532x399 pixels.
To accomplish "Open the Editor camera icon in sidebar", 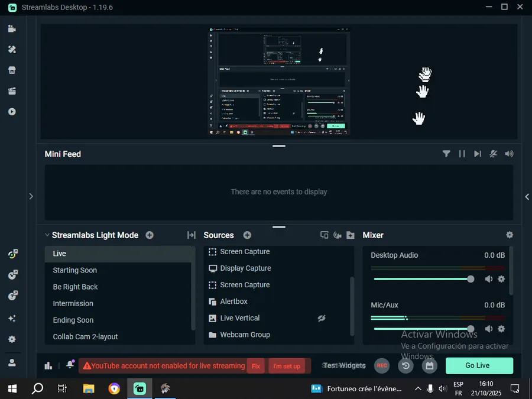I will tap(12, 29).
